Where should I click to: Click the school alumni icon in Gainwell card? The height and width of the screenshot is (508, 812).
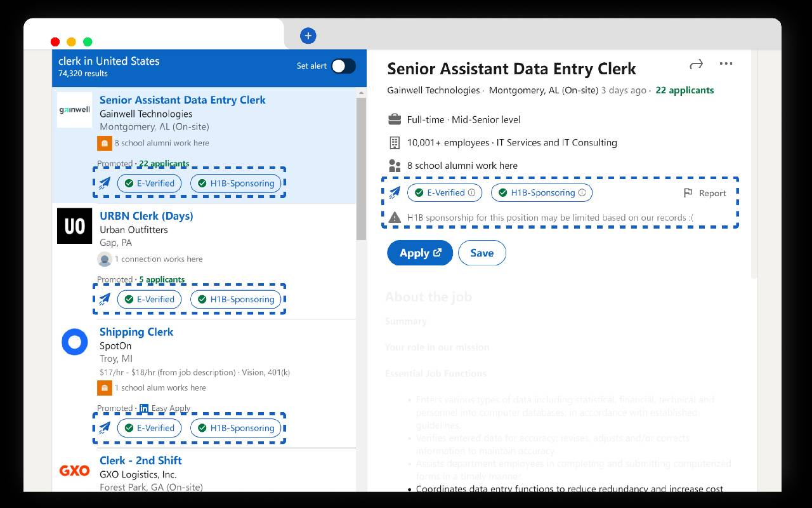tap(105, 143)
